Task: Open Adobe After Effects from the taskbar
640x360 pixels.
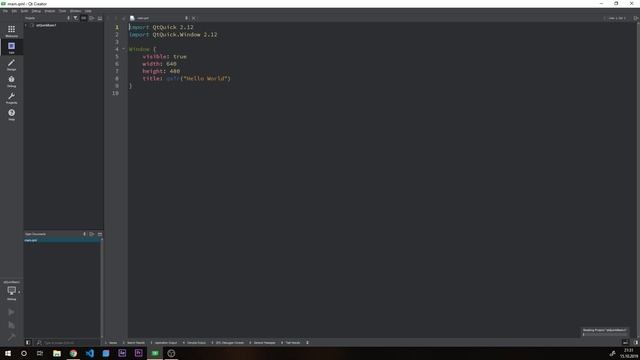Action: [x=122, y=353]
